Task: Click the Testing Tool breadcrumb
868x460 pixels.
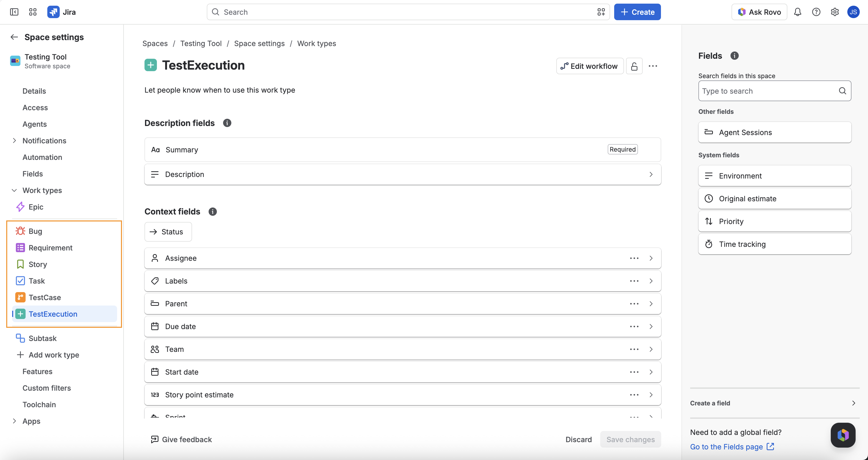Action: 201,43
